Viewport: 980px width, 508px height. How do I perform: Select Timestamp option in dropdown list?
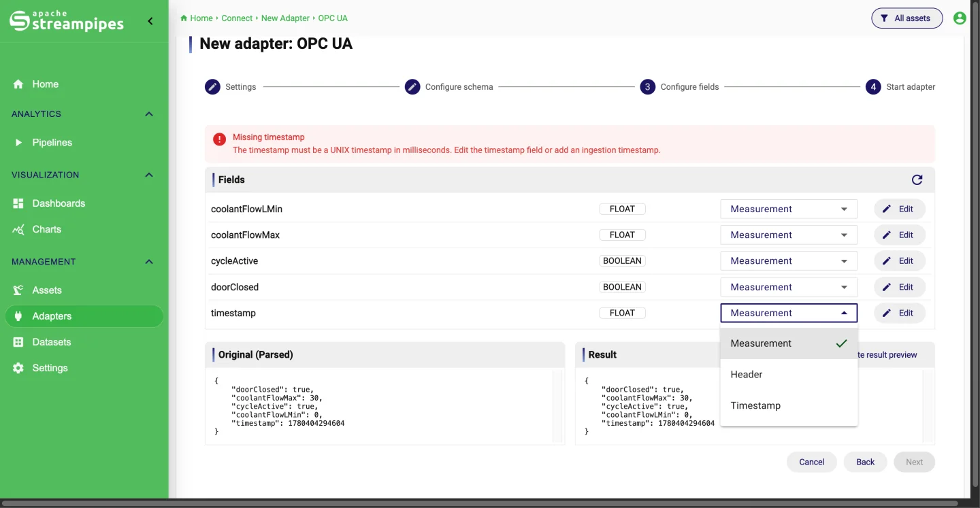[x=789, y=406]
